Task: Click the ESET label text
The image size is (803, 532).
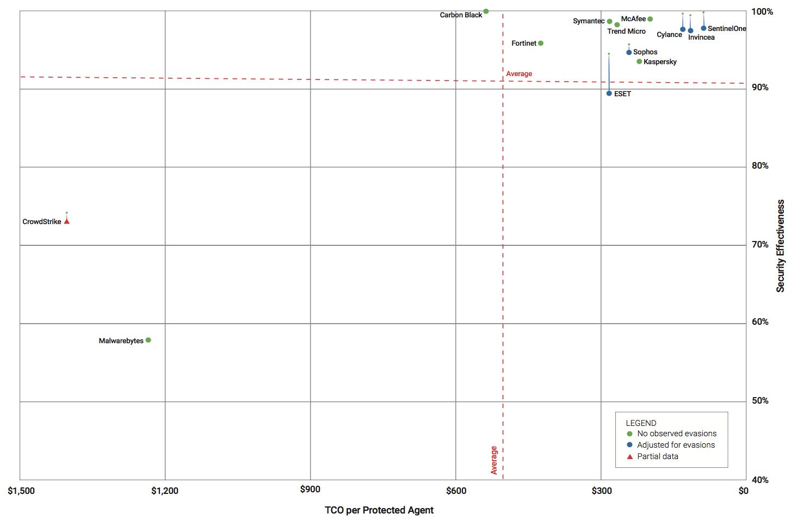Action: 622,94
